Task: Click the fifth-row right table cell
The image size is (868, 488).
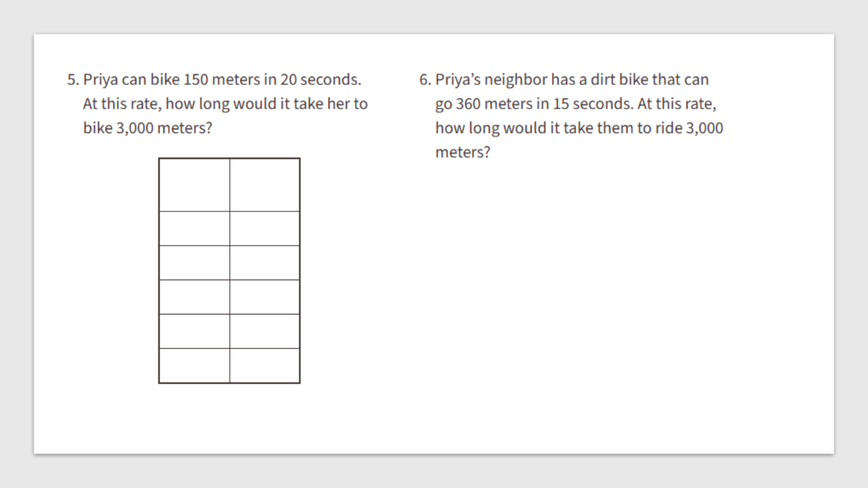Action: pyautogui.click(x=265, y=331)
